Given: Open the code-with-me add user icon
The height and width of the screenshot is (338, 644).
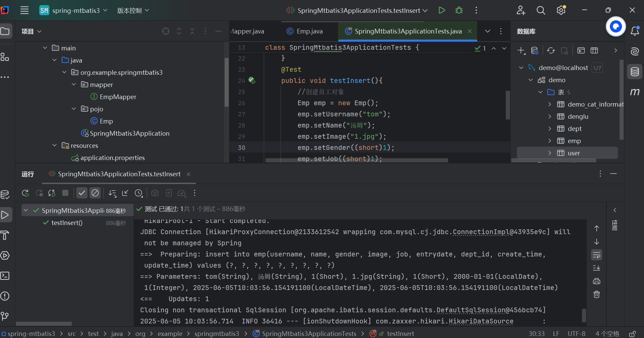Looking at the screenshot, I should point(521,10).
